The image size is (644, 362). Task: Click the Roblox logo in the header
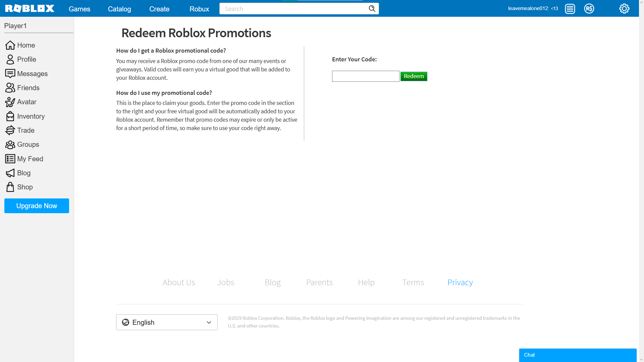(30, 8)
